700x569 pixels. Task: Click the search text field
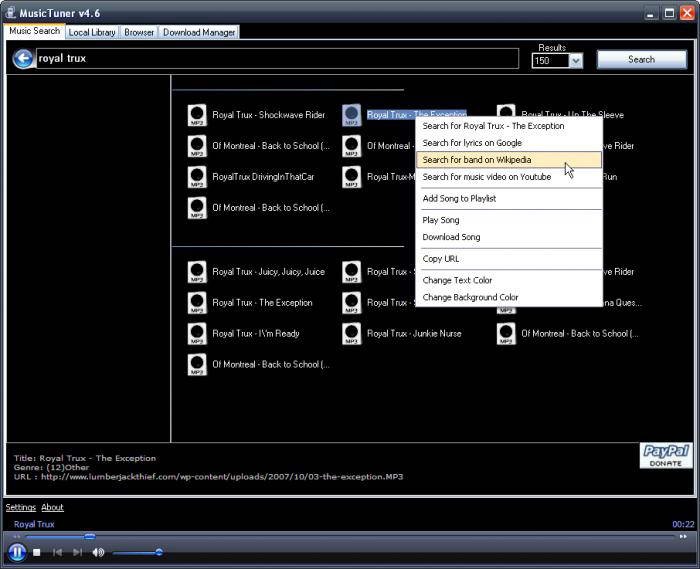pos(277,58)
